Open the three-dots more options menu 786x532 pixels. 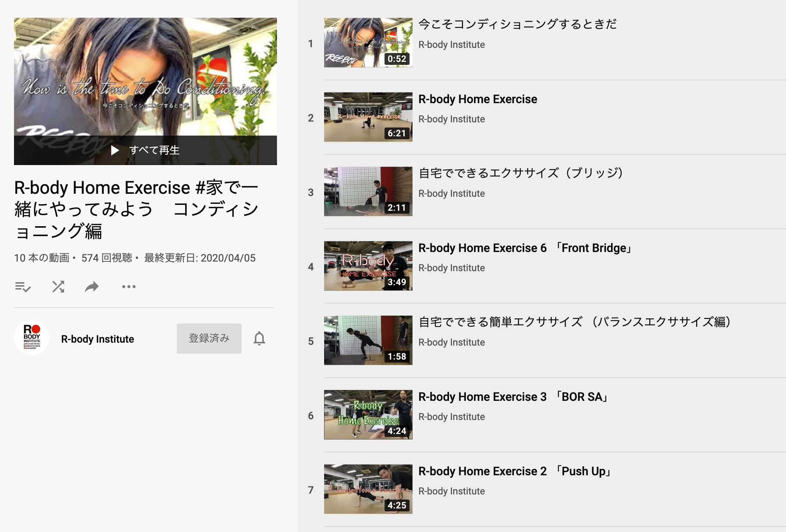(x=129, y=287)
